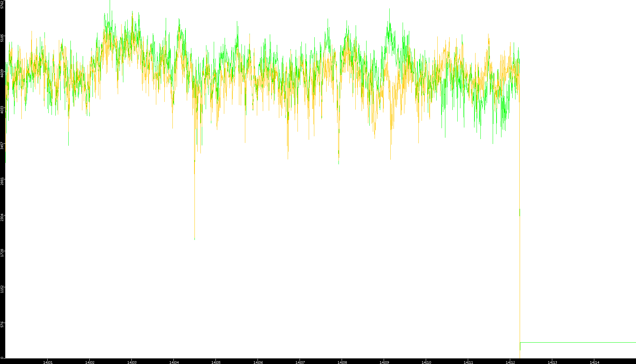Click the 1728 y-axis label
The width and height of the screenshot is (636, 364).
tap(2, 253)
